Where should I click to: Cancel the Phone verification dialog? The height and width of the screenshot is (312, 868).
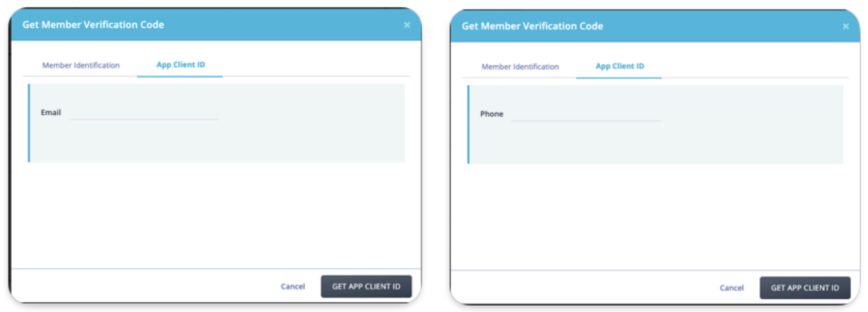[x=732, y=288]
